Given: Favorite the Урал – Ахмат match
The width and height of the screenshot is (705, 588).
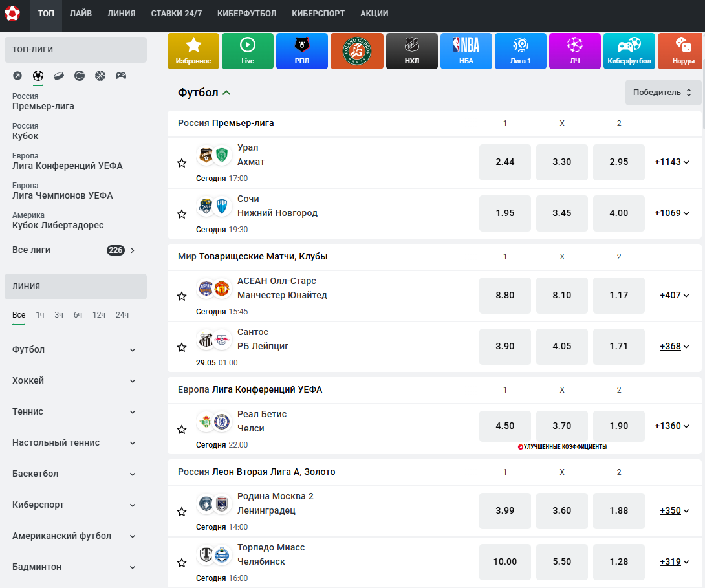Looking at the screenshot, I should tap(182, 163).
